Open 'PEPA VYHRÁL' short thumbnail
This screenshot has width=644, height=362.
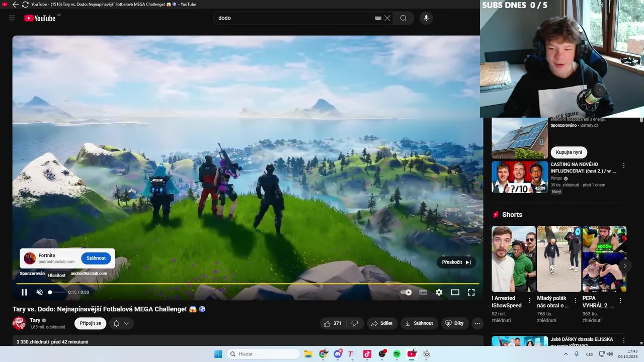click(x=604, y=259)
